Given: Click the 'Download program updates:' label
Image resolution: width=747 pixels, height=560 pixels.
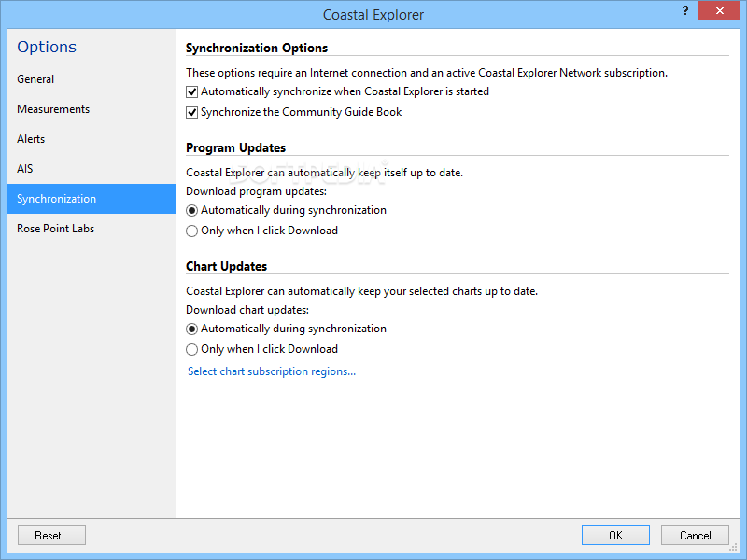Looking at the screenshot, I should pyautogui.click(x=256, y=191).
